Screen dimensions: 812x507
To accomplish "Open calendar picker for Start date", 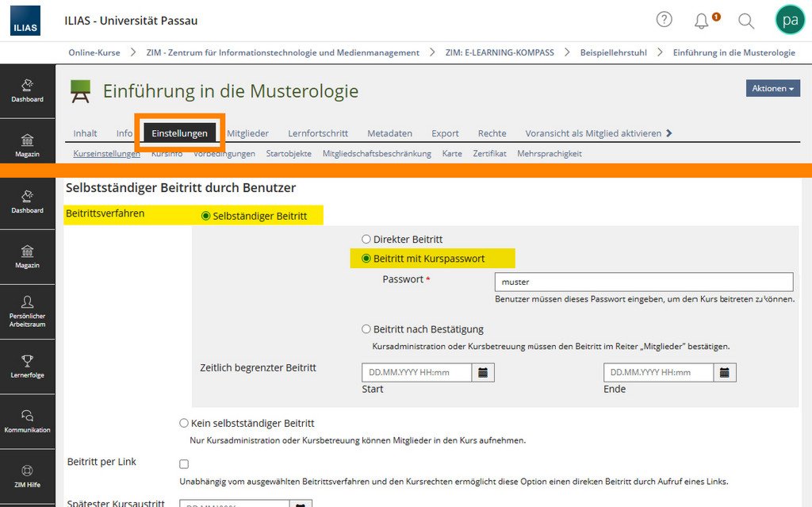I will click(483, 372).
